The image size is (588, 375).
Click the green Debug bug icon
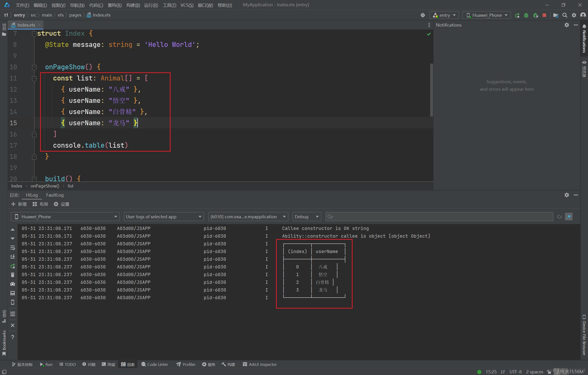coord(526,15)
